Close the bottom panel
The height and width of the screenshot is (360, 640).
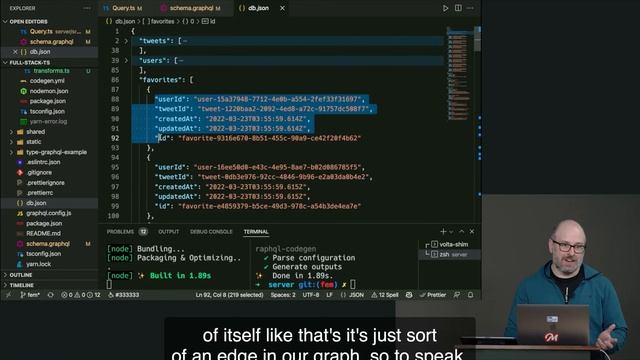click(x=472, y=231)
